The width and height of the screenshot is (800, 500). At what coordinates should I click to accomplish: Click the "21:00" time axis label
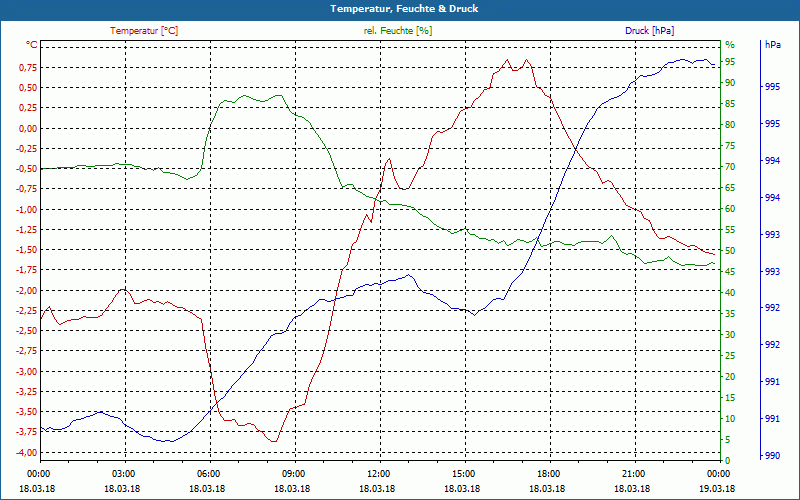pyautogui.click(x=635, y=474)
